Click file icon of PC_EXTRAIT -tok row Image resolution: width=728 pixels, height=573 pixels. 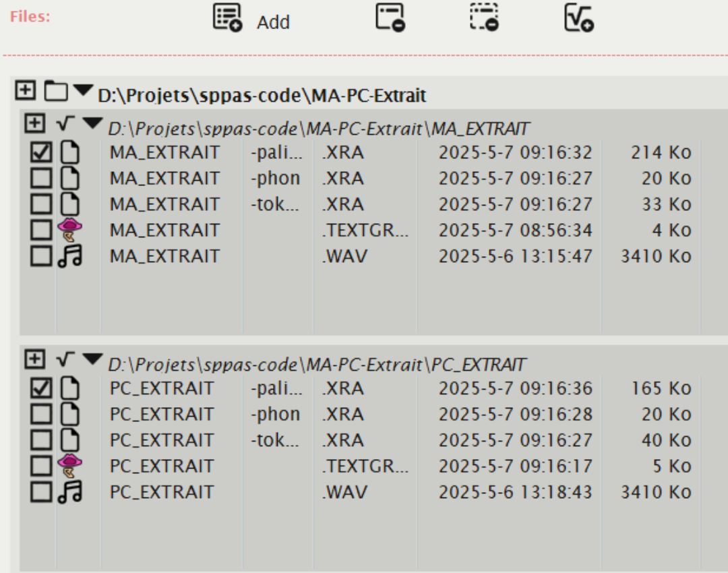pyautogui.click(x=70, y=440)
